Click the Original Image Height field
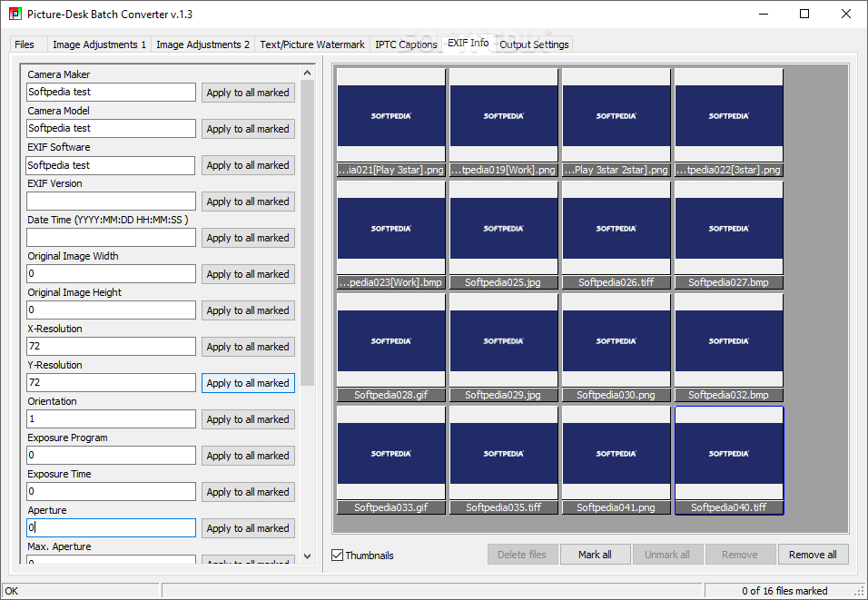The width and height of the screenshot is (868, 600). tap(111, 310)
